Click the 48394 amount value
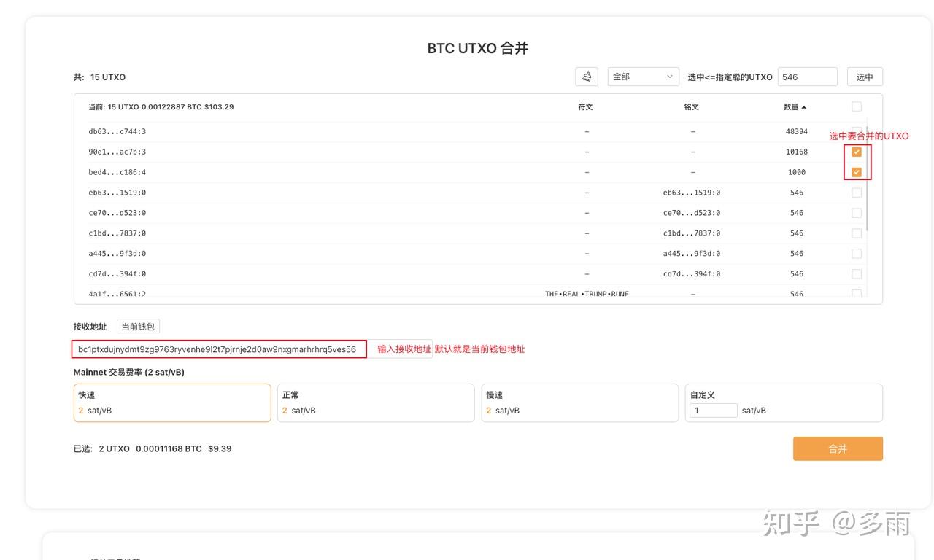Viewport: 934px width, 560px height. [797, 131]
